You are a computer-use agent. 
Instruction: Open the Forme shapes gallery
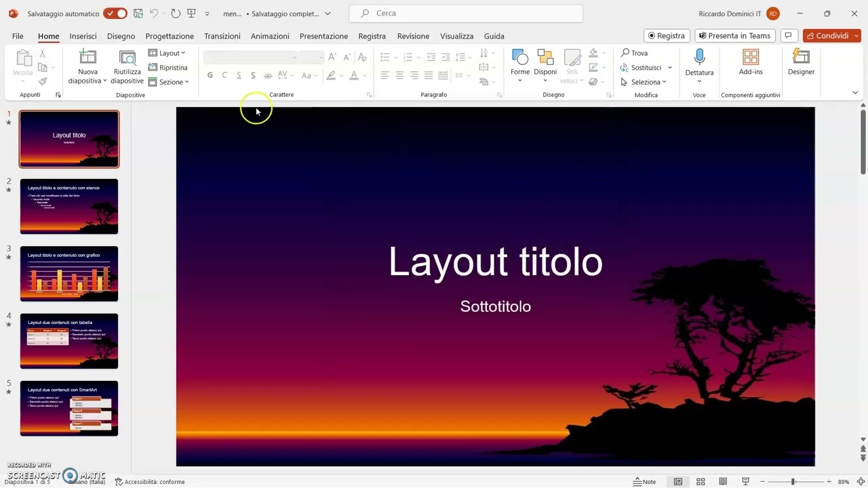(x=520, y=66)
